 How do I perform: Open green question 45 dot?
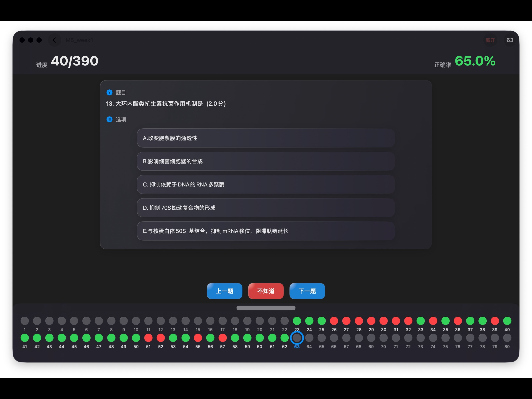(74, 338)
